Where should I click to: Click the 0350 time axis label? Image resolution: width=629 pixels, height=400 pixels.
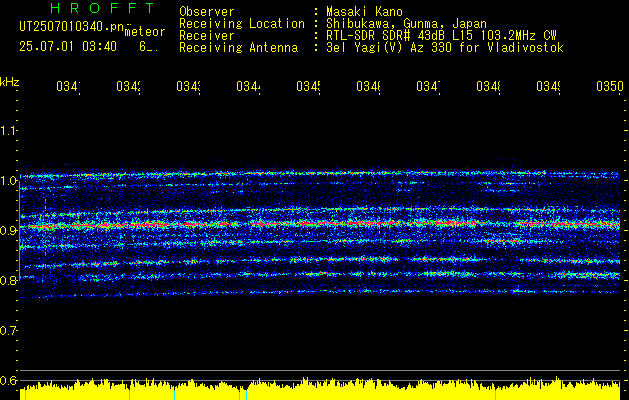pyautogui.click(x=610, y=86)
